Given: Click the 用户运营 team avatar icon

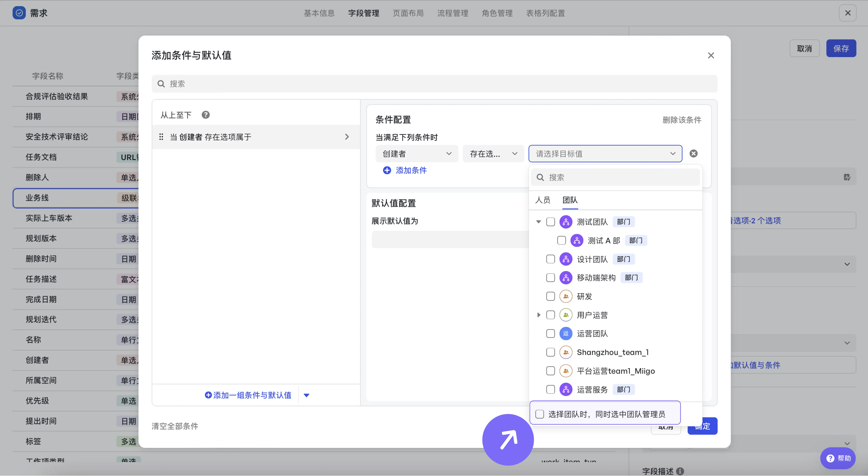Looking at the screenshot, I should pos(566,315).
